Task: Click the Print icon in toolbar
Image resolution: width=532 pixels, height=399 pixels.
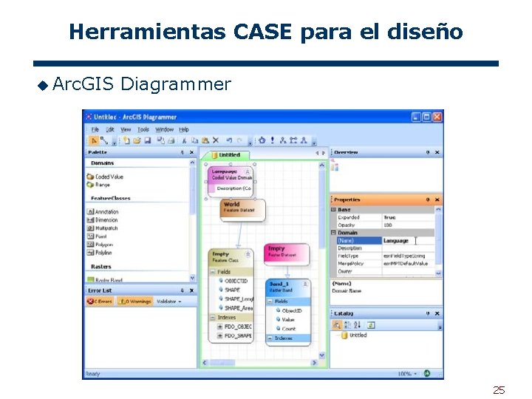Action: (x=171, y=140)
